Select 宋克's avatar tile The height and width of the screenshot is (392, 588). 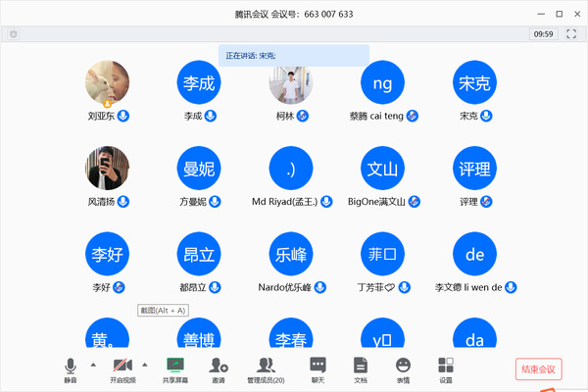point(475,82)
